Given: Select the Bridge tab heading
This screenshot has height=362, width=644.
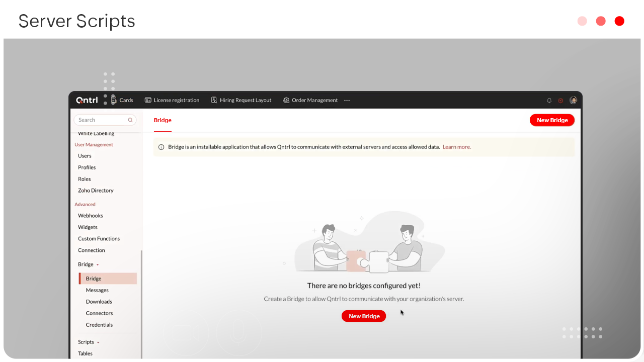Looking at the screenshot, I should [x=163, y=120].
